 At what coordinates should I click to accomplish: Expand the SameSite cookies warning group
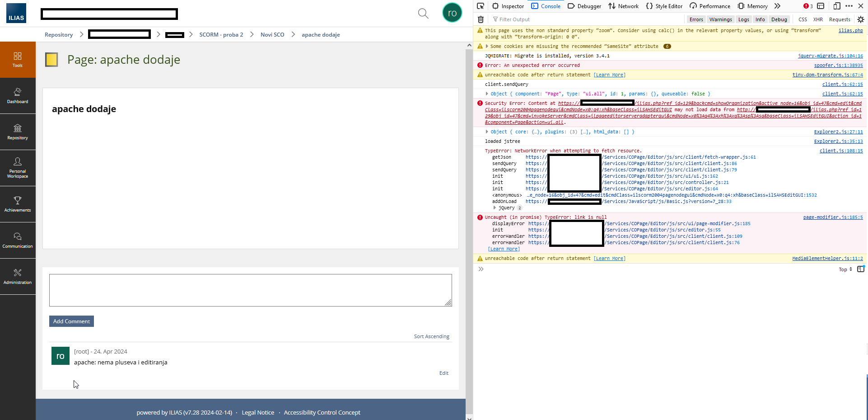point(487,46)
